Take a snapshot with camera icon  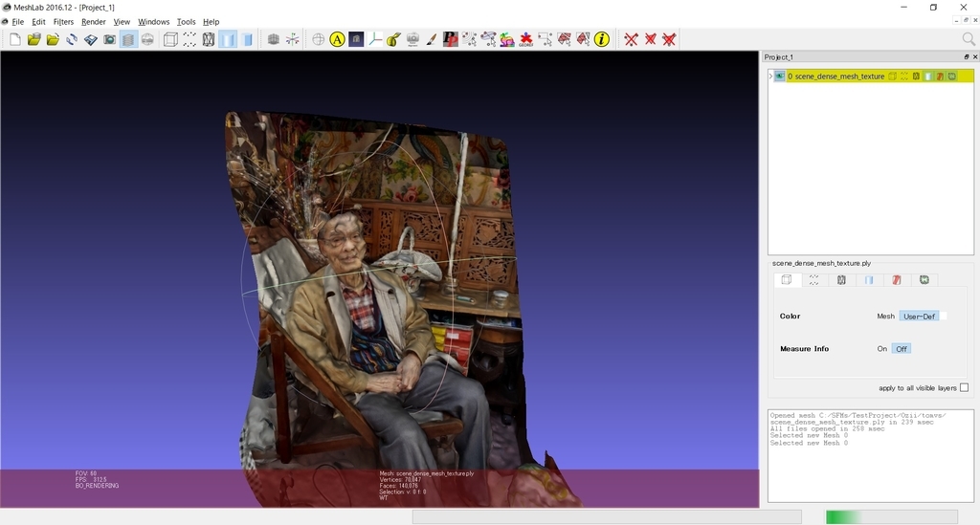(109, 39)
